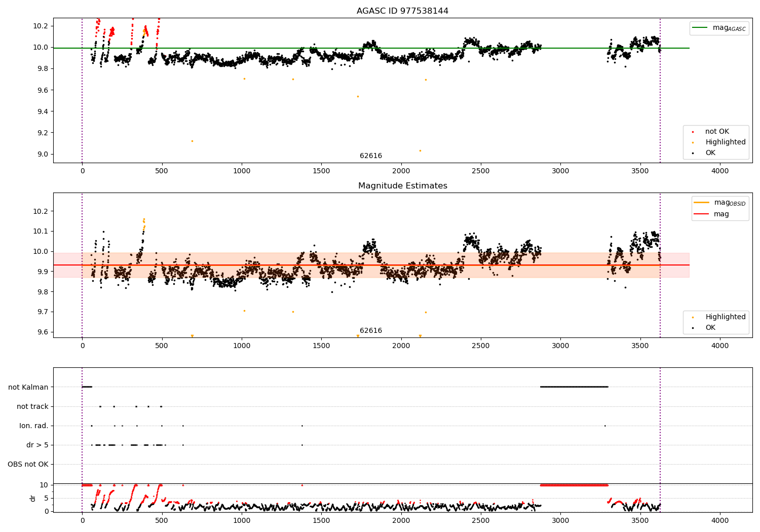The image size is (760, 532).
Task: Click x-axis tick '3000' under the bottom flags plot
Action: click(x=560, y=520)
